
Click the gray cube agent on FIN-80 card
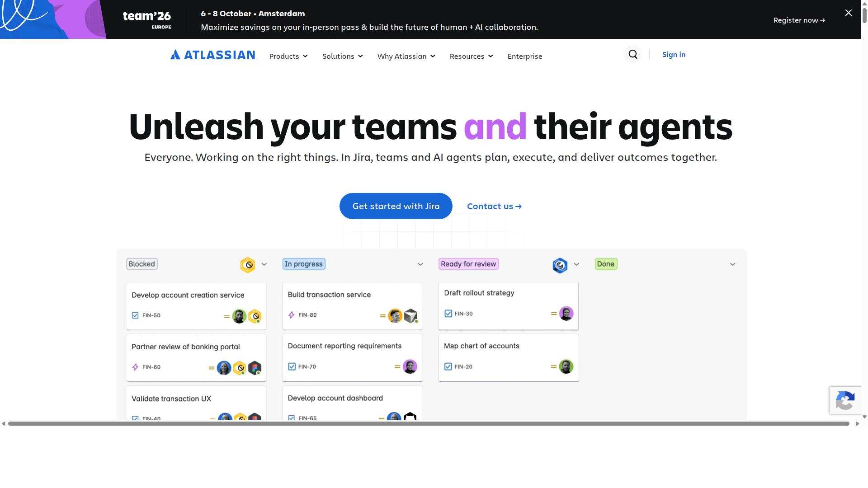coord(410,316)
